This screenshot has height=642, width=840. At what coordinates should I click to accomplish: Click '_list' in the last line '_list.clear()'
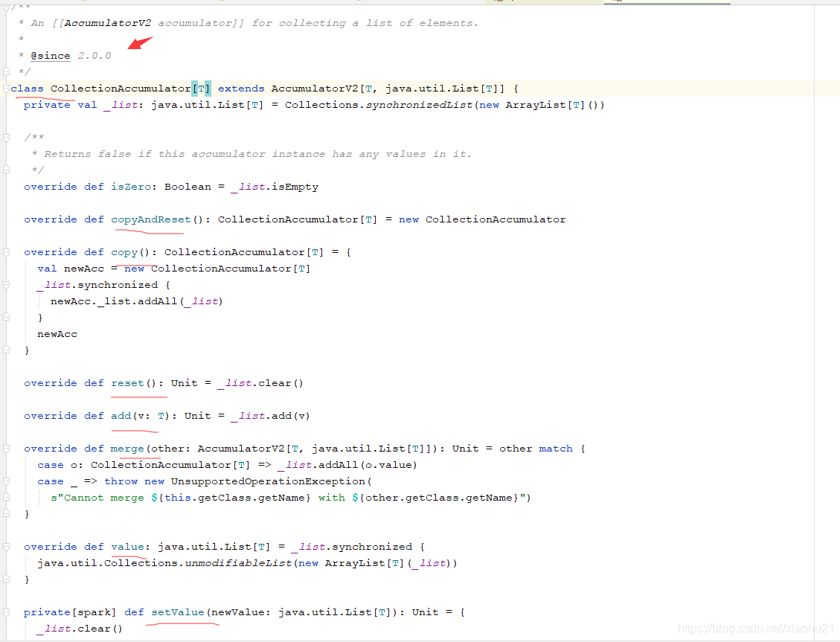(54, 629)
